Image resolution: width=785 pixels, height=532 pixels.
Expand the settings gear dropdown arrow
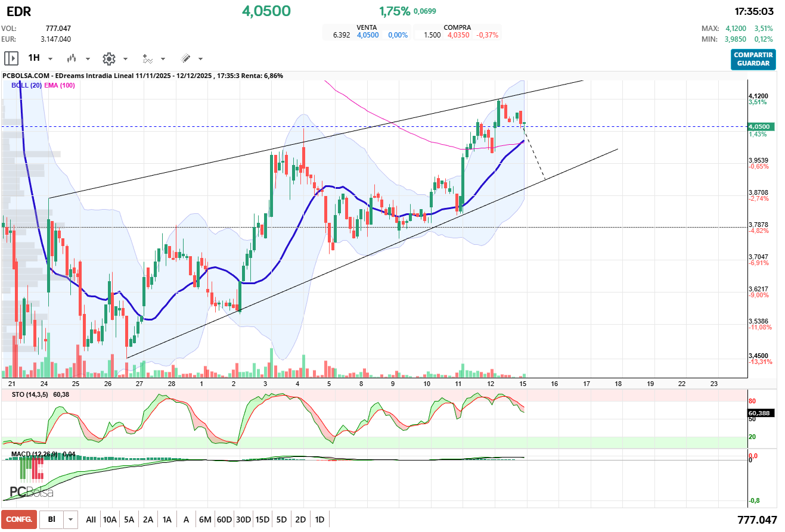click(x=125, y=59)
